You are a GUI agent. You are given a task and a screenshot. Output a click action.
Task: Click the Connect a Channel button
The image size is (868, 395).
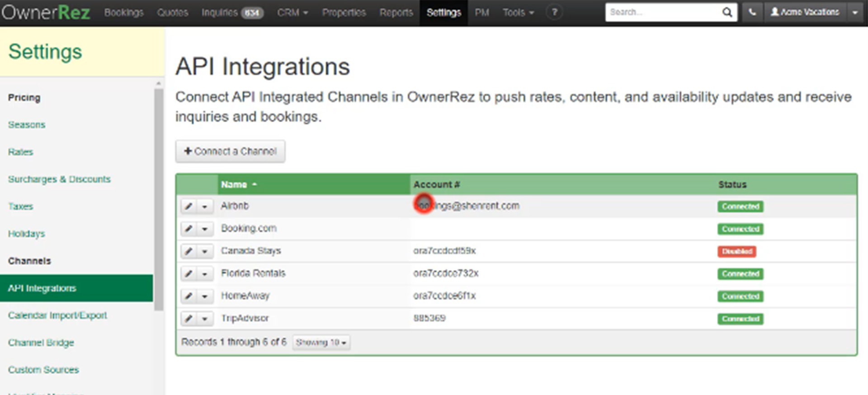230,151
